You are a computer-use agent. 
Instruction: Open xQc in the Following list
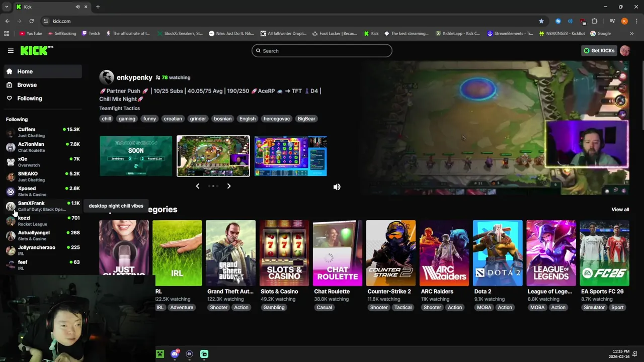(x=42, y=161)
